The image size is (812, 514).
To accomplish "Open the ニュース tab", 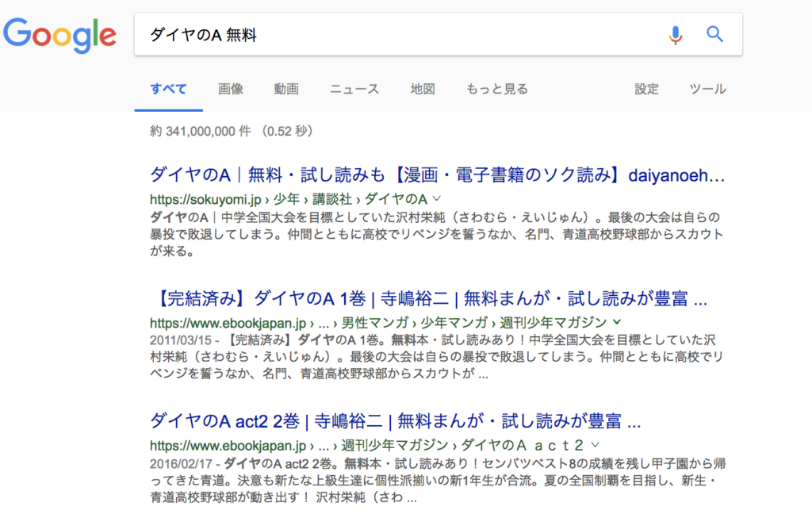I will pyautogui.click(x=354, y=89).
